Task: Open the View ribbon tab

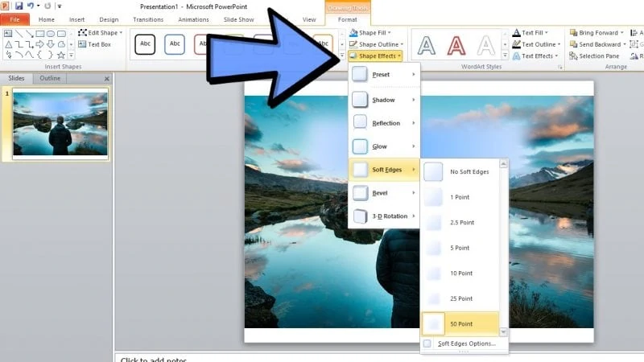Action: point(309,19)
